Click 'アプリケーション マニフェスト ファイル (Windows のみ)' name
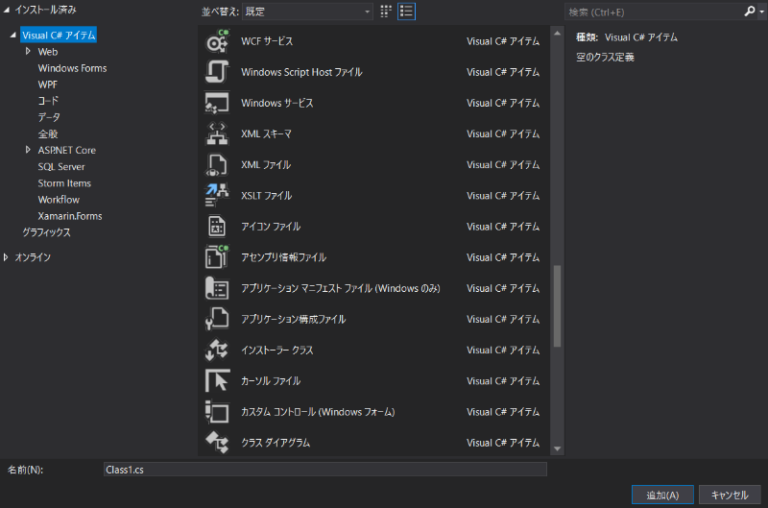Image resolution: width=768 pixels, height=508 pixels. click(340, 288)
